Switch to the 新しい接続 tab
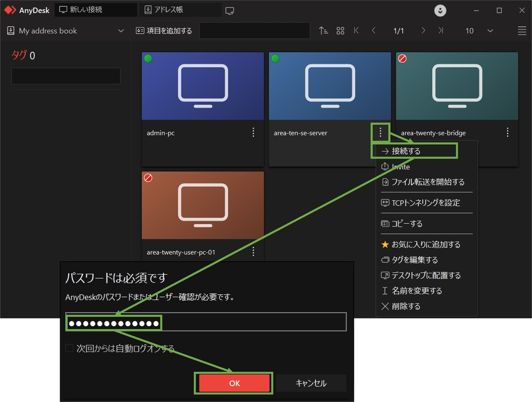The height and width of the screenshot is (402, 532). pyautogui.click(x=96, y=10)
